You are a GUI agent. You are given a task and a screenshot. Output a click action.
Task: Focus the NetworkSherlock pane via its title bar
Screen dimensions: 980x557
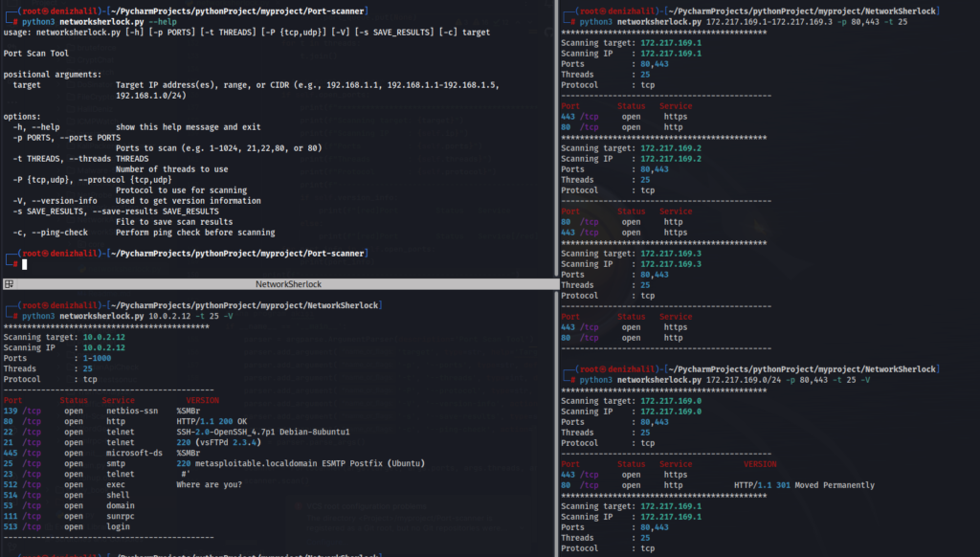(x=274, y=283)
